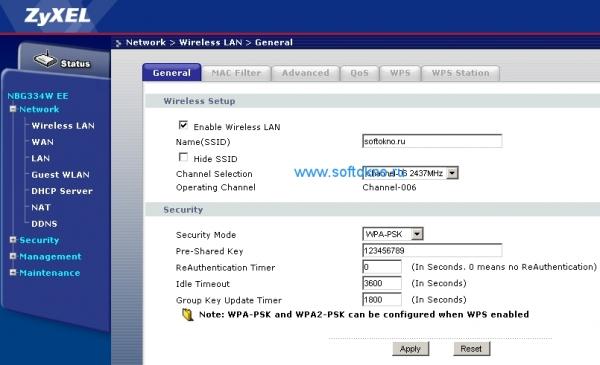Switch to the MAC Filter tab
This screenshot has width=600, height=365.
point(236,73)
